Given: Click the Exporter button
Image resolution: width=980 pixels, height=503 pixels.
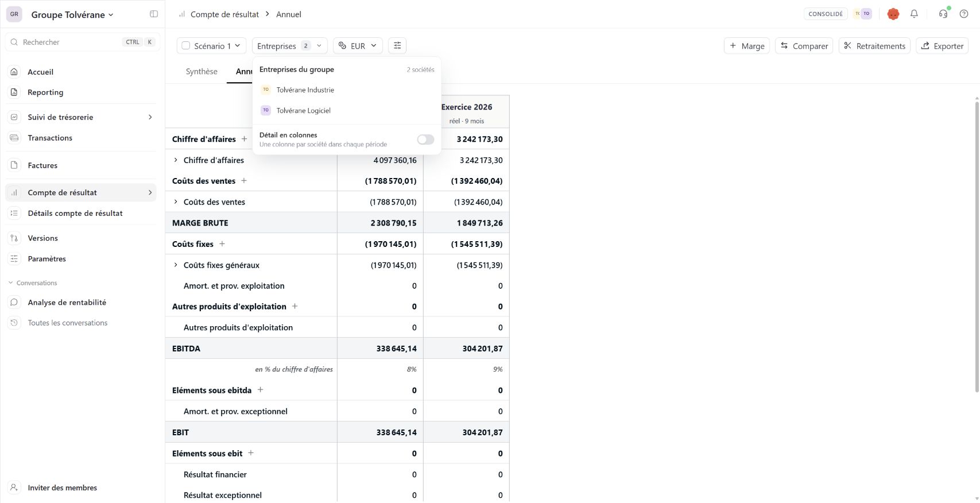Looking at the screenshot, I should pos(942,45).
